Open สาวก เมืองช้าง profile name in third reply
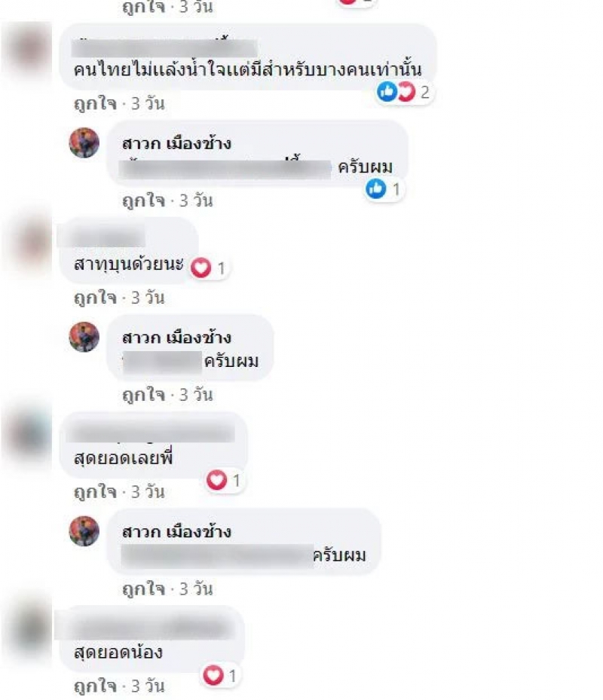The width and height of the screenshot is (603, 700). 177,532
